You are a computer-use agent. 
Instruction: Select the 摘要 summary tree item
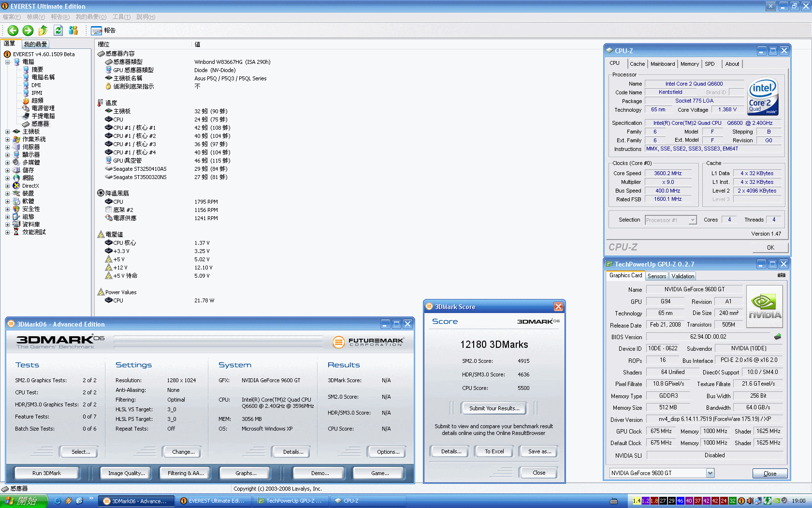37,70
